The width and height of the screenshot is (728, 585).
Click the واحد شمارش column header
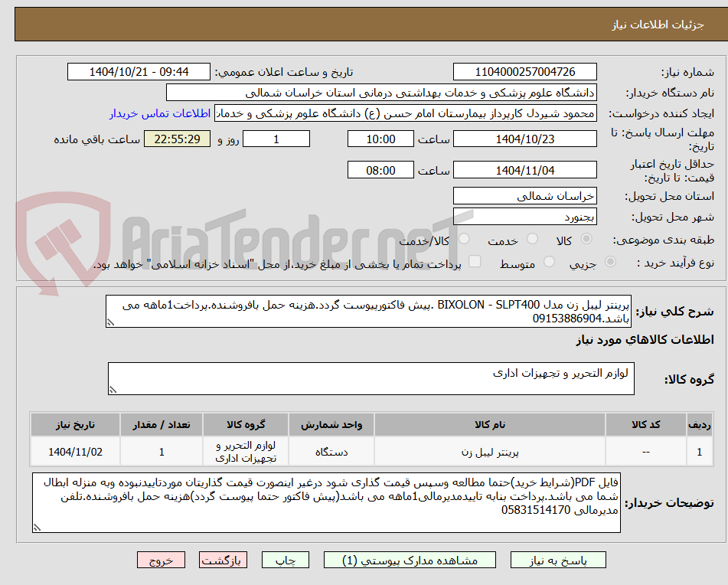pos(331,425)
